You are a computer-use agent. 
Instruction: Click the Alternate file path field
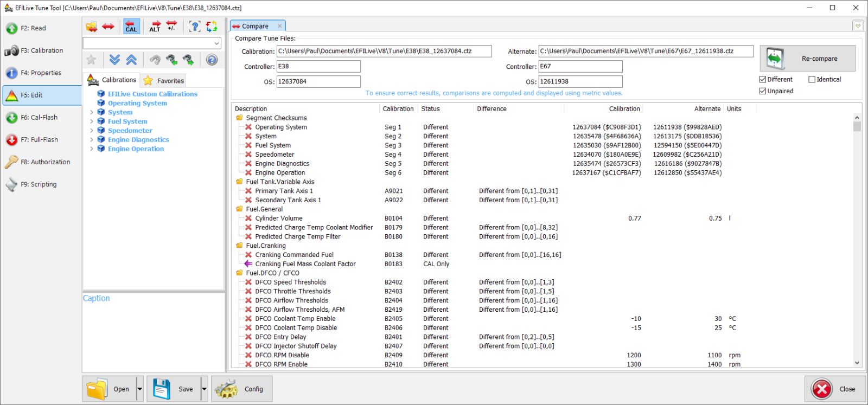646,51
